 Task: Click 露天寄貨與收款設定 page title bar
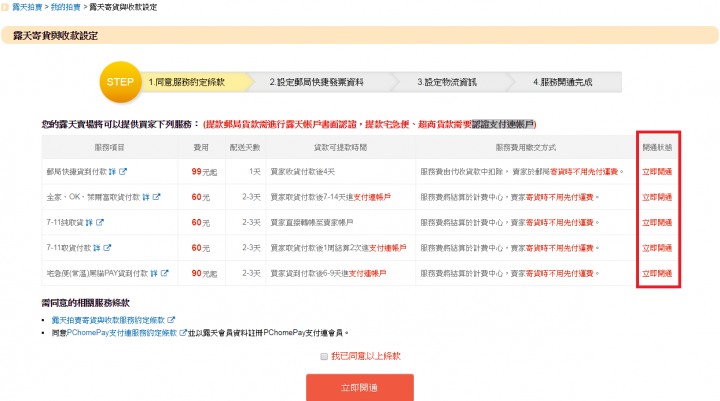click(x=360, y=35)
